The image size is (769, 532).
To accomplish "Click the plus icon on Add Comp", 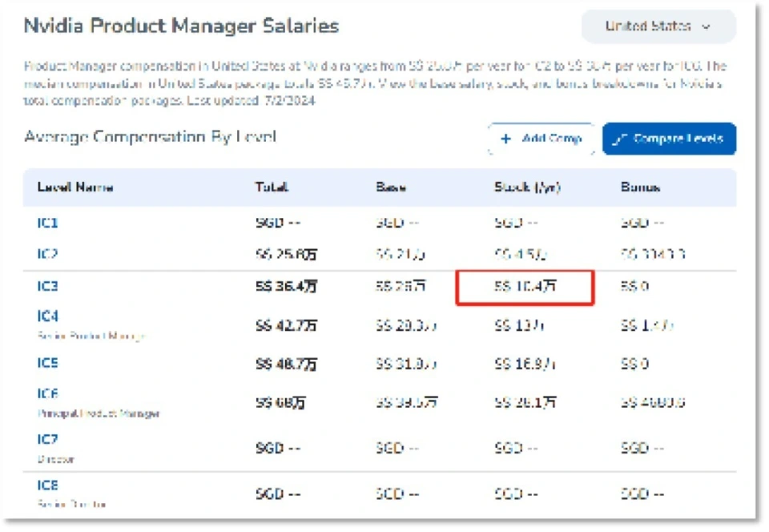I will (505, 139).
